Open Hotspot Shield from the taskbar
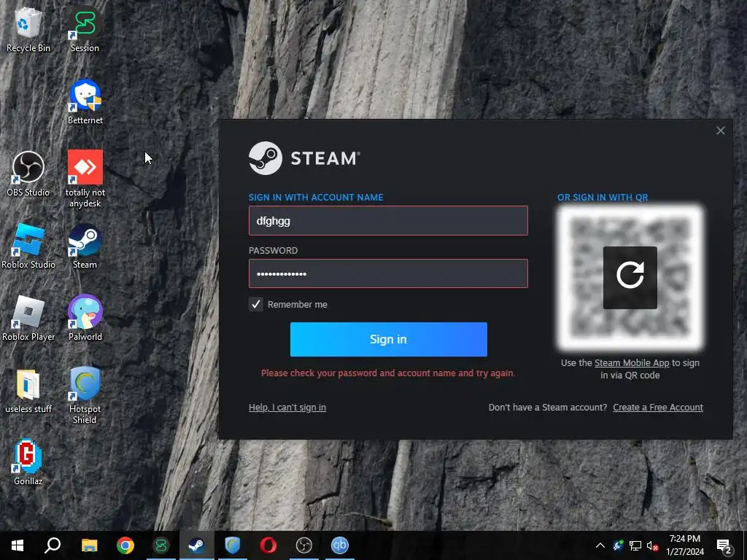The height and width of the screenshot is (560, 747). (233, 545)
